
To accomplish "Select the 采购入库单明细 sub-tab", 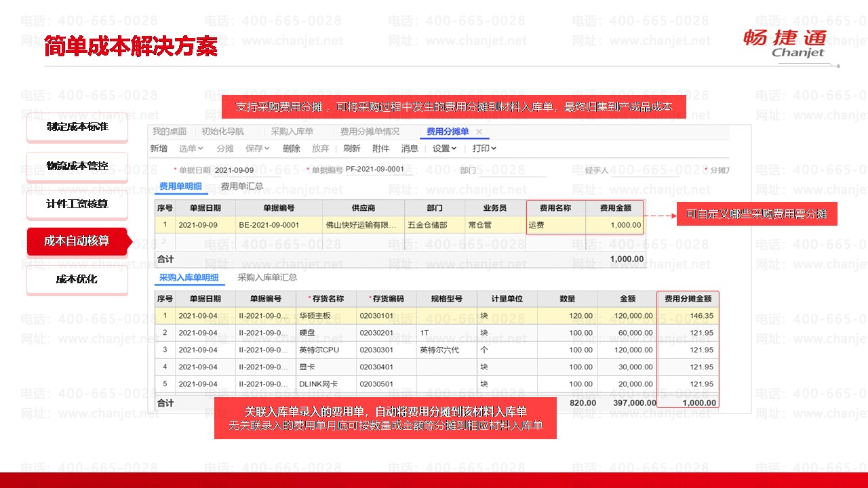I will click(189, 277).
